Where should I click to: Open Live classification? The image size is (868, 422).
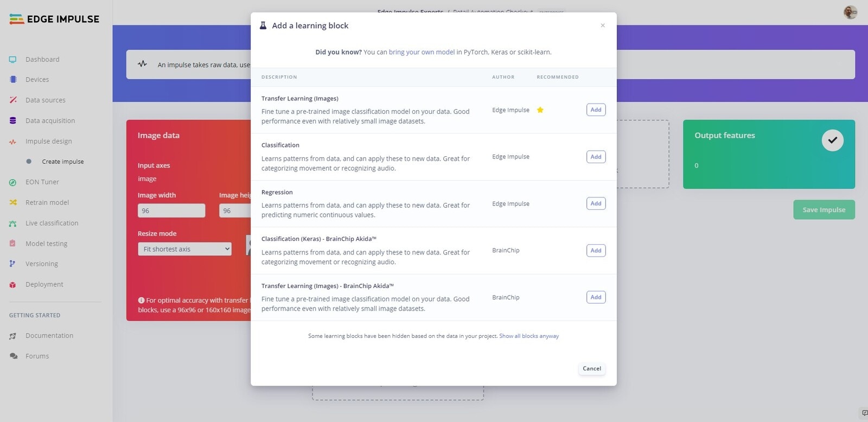[52, 223]
